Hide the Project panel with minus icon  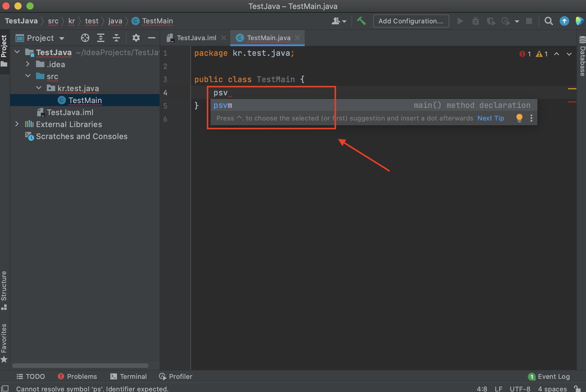(x=152, y=38)
